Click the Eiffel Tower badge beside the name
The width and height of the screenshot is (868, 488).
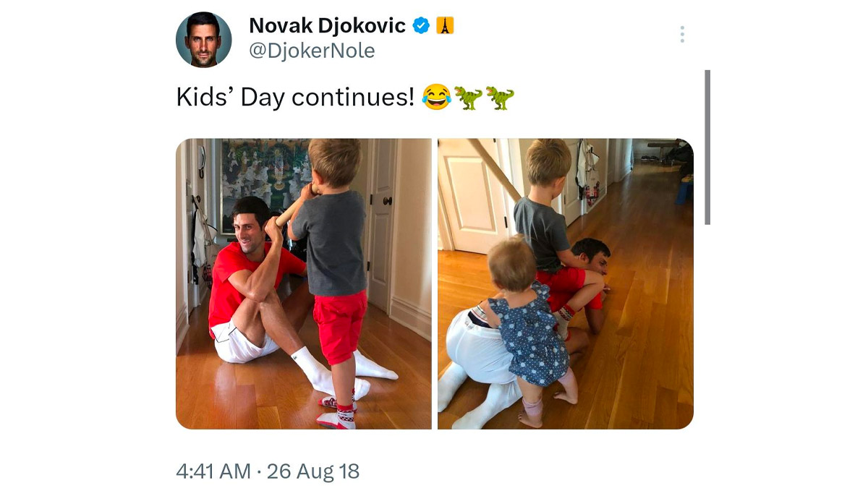pos(445,26)
